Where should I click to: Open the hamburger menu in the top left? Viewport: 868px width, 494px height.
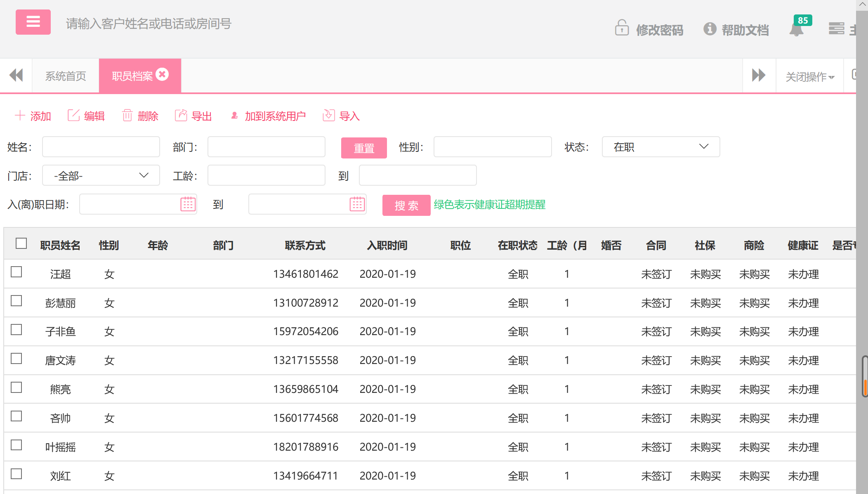(x=33, y=22)
